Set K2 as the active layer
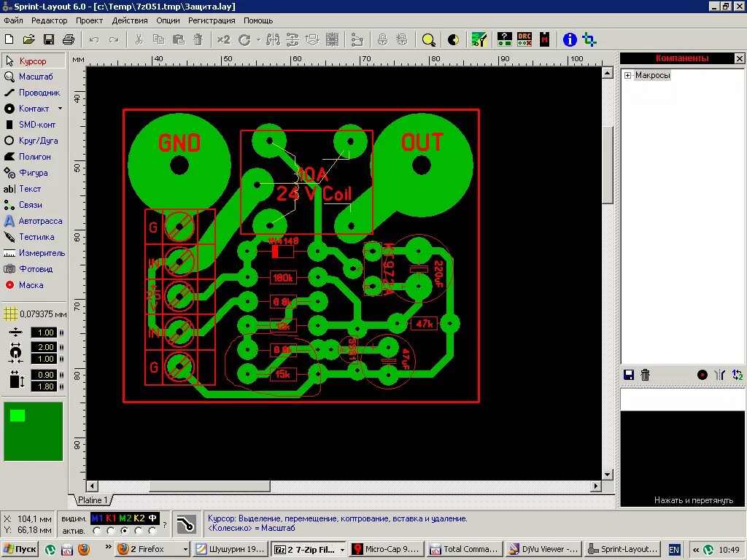The image size is (747, 560). [x=139, y=531]
